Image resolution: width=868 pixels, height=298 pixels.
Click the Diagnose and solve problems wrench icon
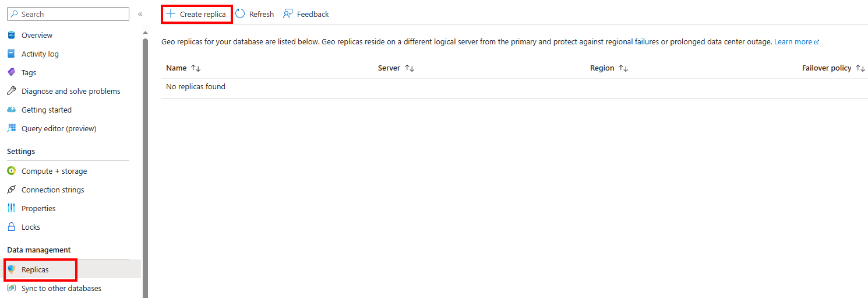point(11,92)
